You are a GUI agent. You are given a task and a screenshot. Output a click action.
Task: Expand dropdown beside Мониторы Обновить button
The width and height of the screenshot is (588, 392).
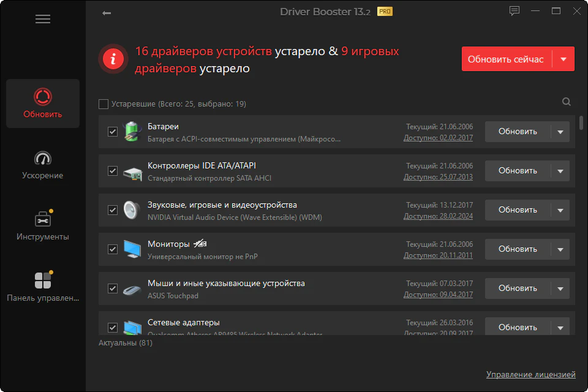[x=560, y=249]
